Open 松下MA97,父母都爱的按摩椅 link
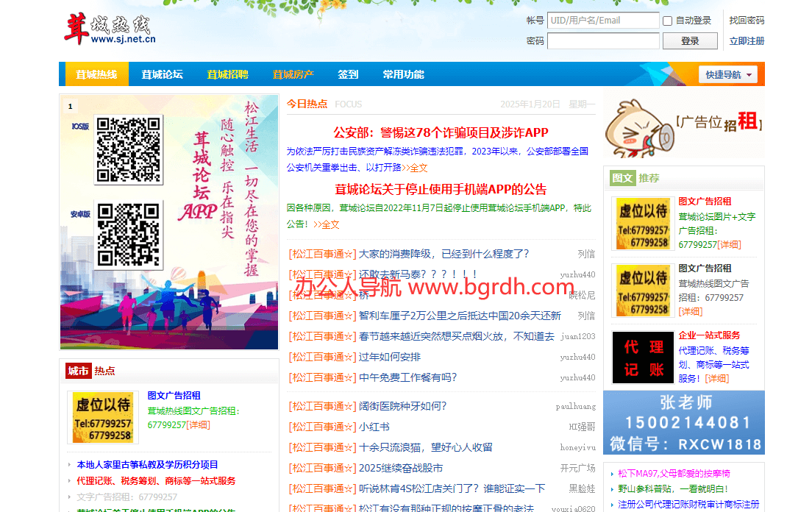Image resolution: width=812 pixels, height=512 pixels. tap(674, 474)
